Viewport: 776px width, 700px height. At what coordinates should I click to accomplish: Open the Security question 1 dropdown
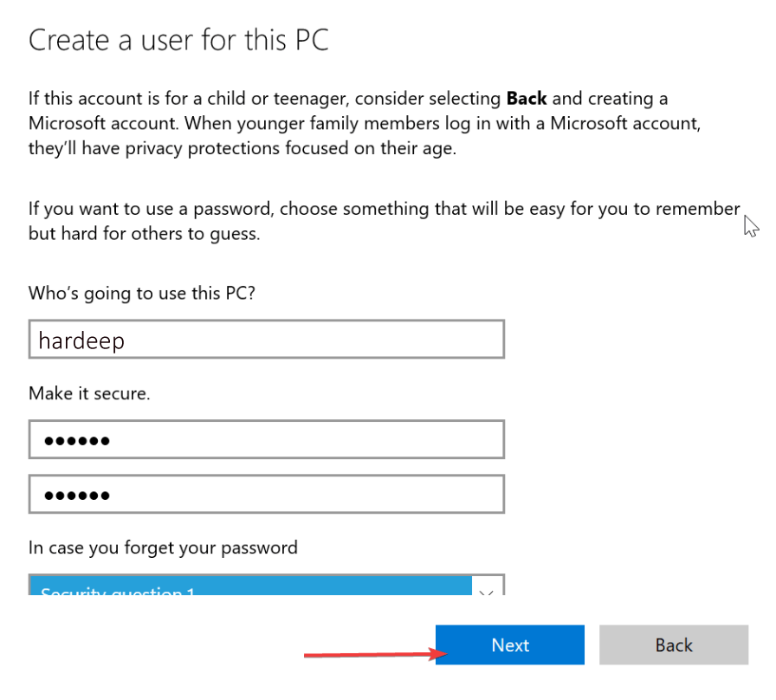267,585
